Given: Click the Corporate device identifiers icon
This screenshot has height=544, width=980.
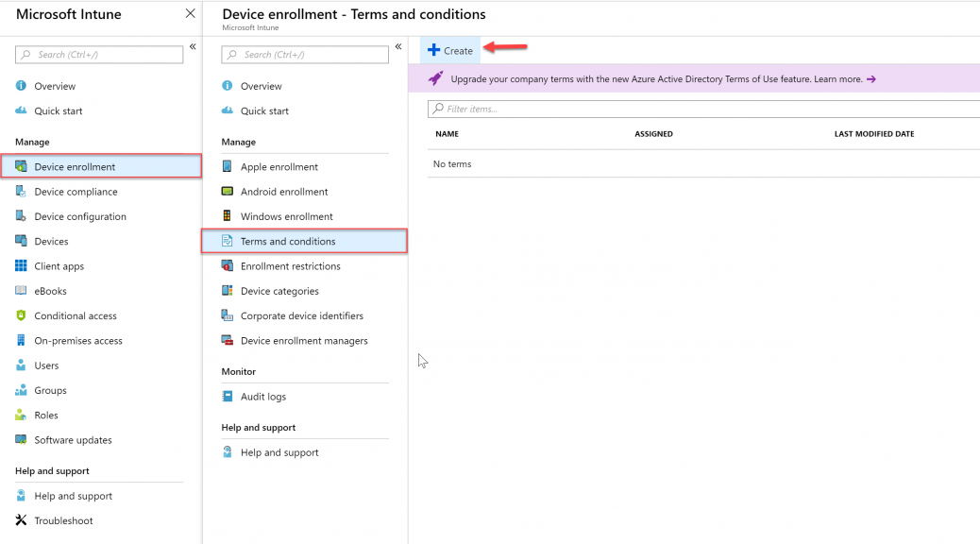Looking at the screenshot, I should (228, 315).
